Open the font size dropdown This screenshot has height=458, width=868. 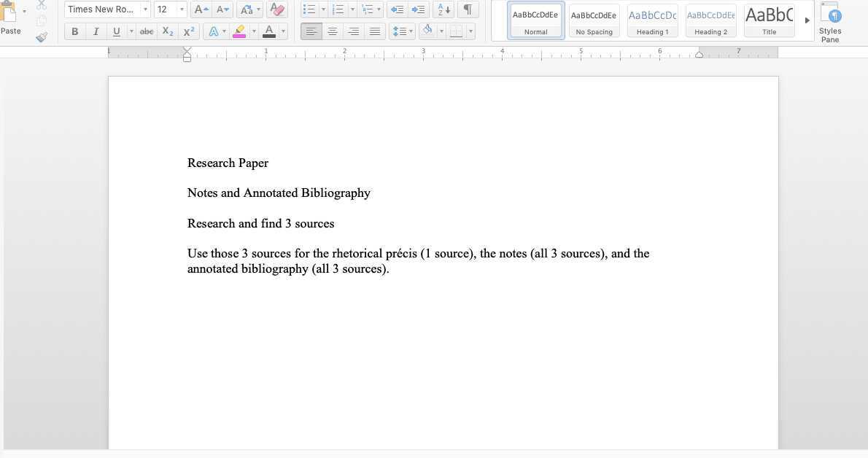point(182,9)
